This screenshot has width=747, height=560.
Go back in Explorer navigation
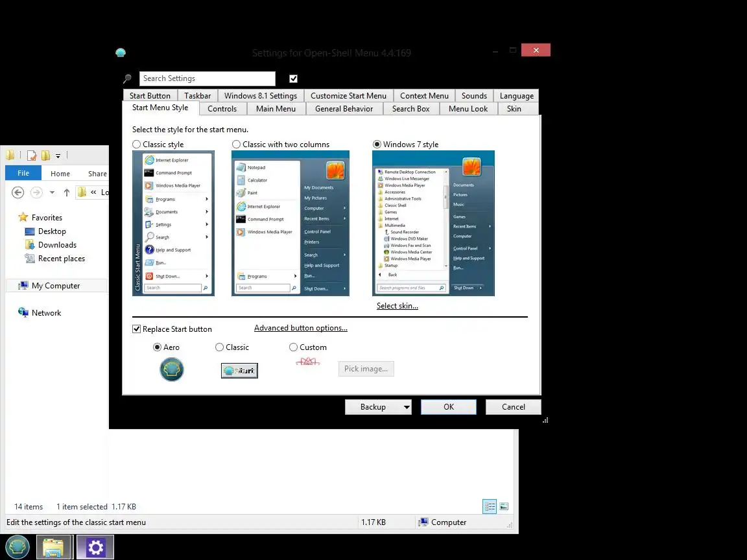[18, 192]
